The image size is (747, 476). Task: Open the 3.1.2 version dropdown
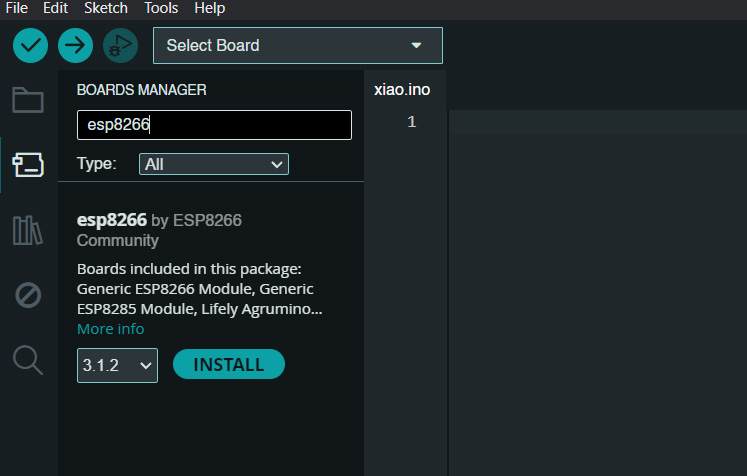pos(117,365)
